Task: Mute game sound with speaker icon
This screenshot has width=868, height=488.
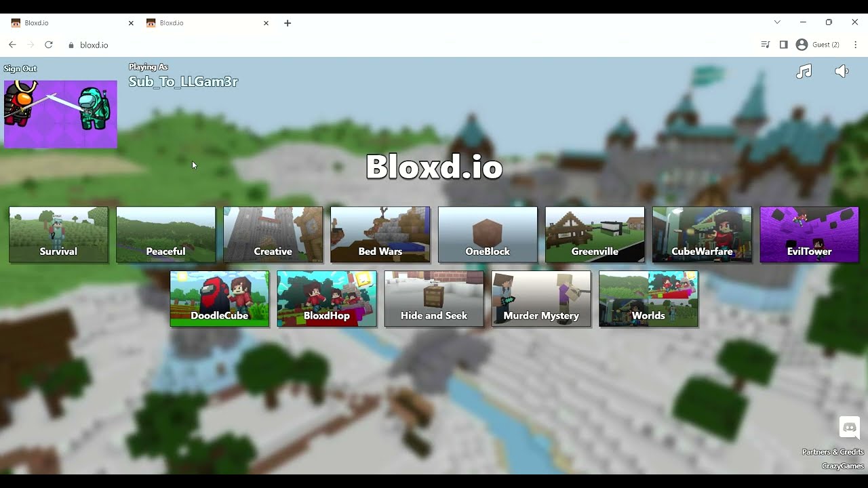Action: point(842,71)
